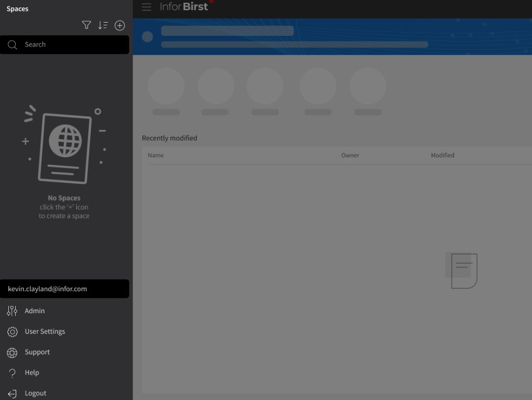
Task: Create a new space using the plus icon
Action: pyautogui.click(x=120, y=25)
